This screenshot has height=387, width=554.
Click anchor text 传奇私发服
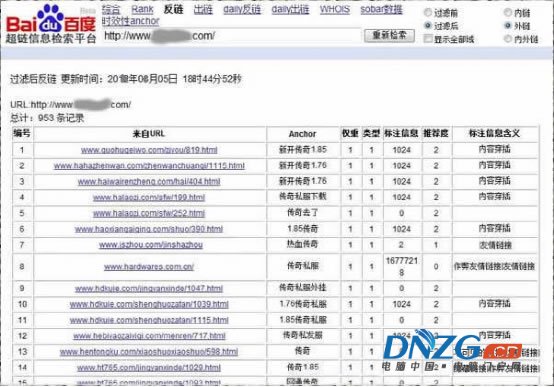point(303,335)
